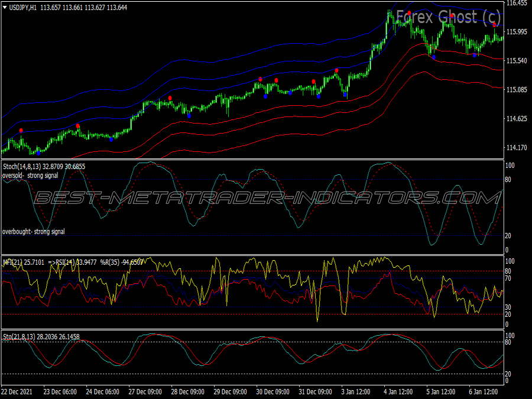Select the Forex Ghost (c) chart label

pyautogui.click(x=448, y=17)
